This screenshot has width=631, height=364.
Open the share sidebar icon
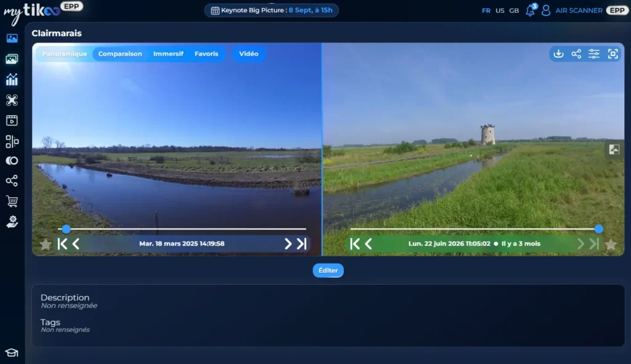12,180
